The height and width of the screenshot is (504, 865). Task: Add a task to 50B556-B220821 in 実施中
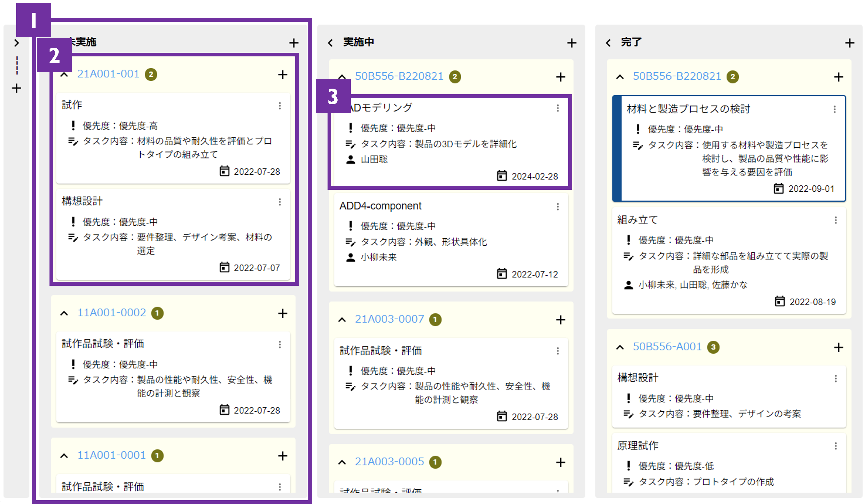coord(561,77)
